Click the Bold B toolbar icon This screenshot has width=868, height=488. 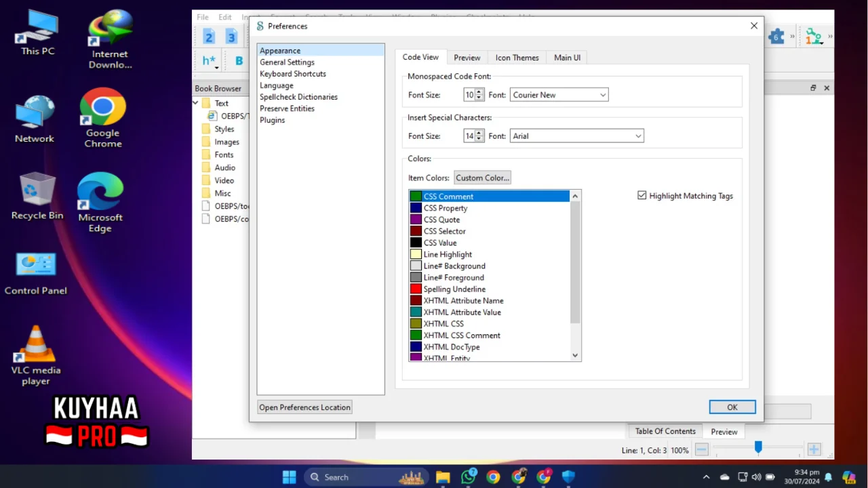[x=239, y=61]
